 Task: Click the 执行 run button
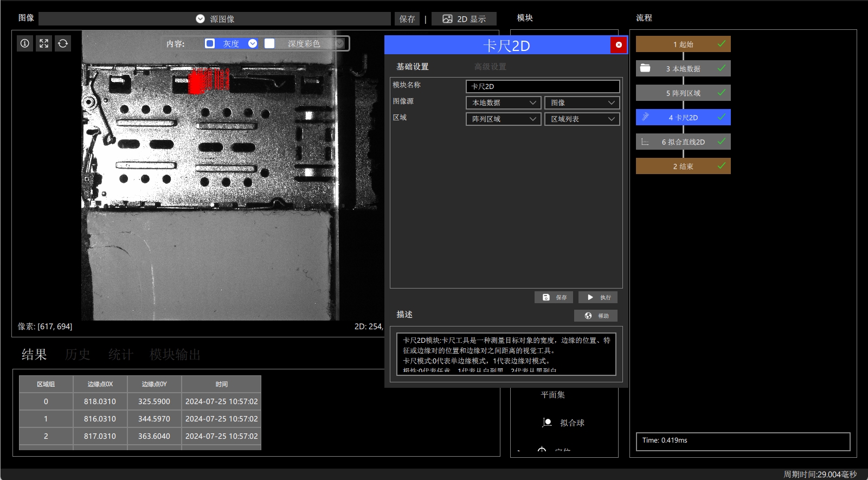click(598, 297)
